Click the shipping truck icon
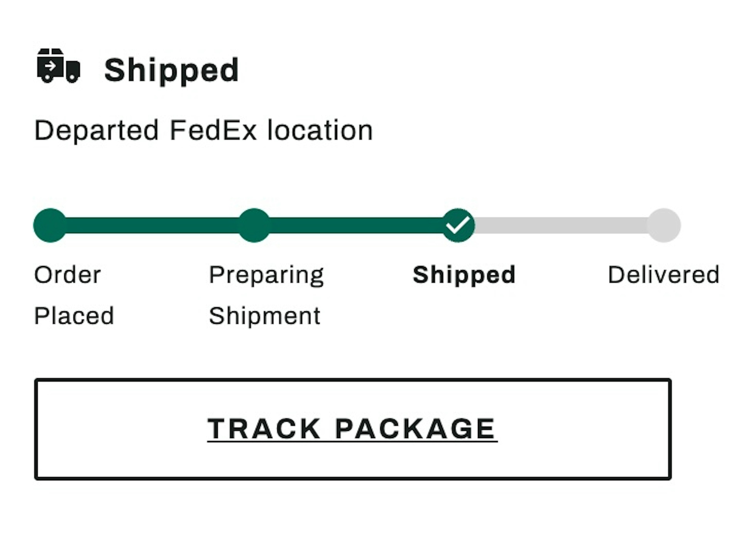741x560 pixels. coord(59,66)
